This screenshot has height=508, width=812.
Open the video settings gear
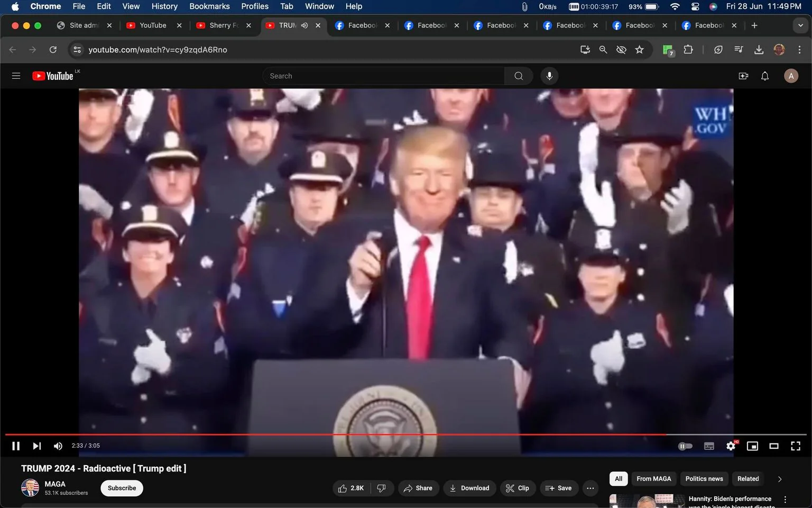tap(731, 446)
